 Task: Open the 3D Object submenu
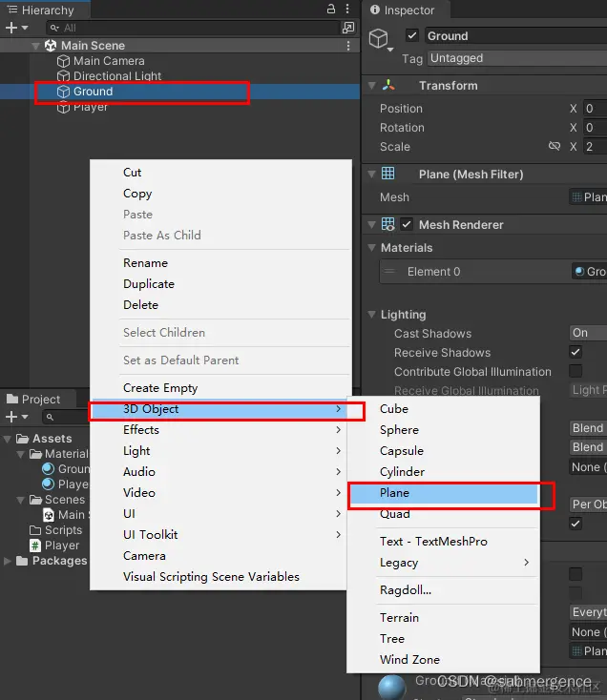(x=219, y=409)
